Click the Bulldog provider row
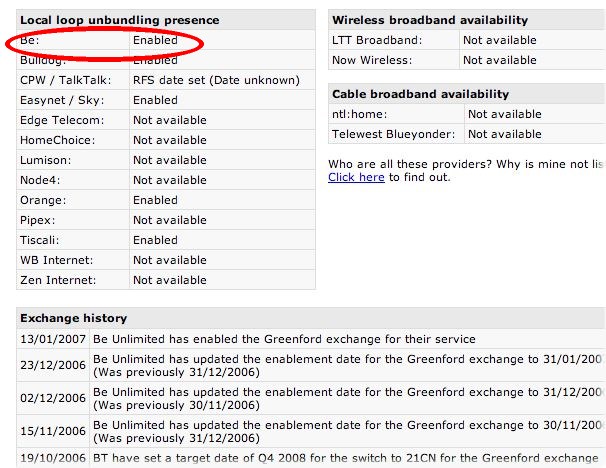Screen dimensions: 606x468 166,60
